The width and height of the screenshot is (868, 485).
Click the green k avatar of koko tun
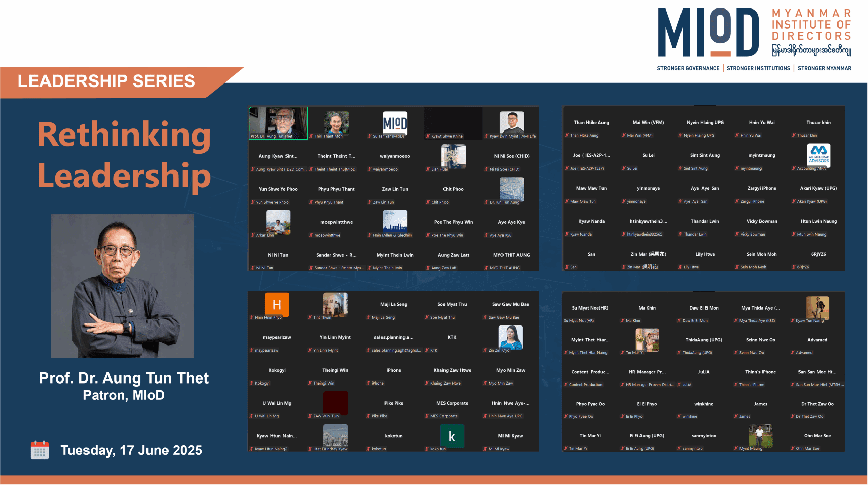(x=452, y=436)
